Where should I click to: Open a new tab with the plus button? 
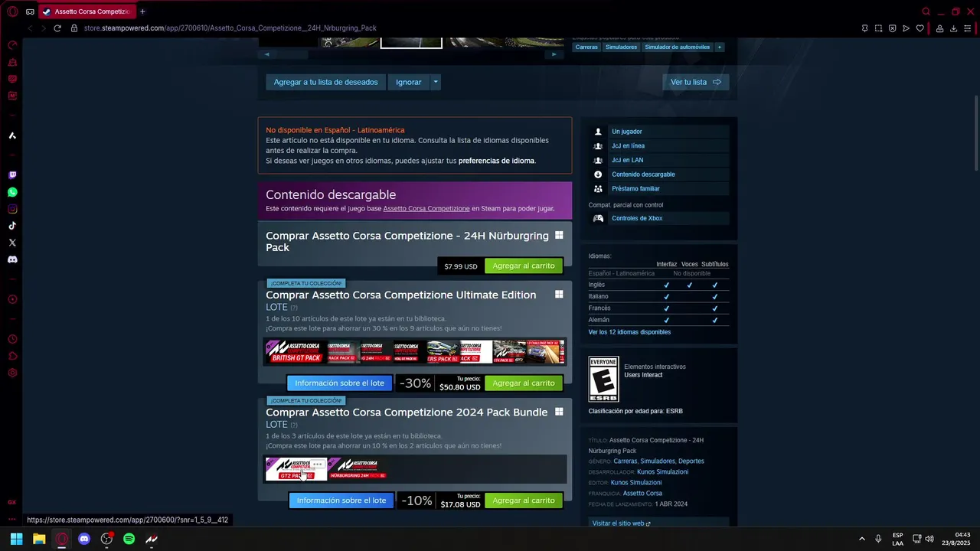point(142,11)
